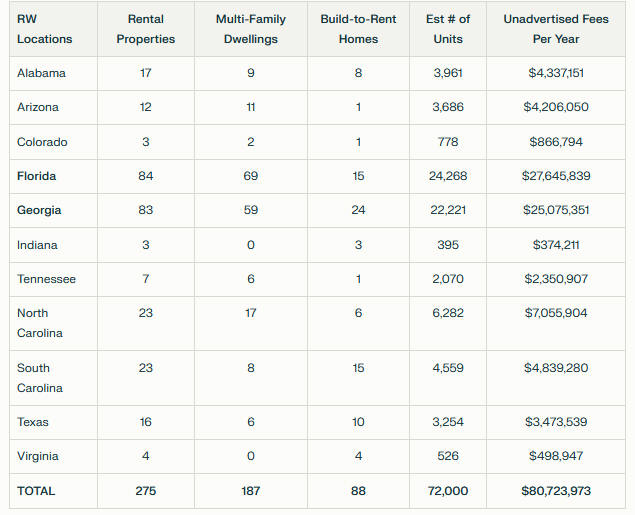Select the 72,000 total units cell

click(x=448, y=491)
